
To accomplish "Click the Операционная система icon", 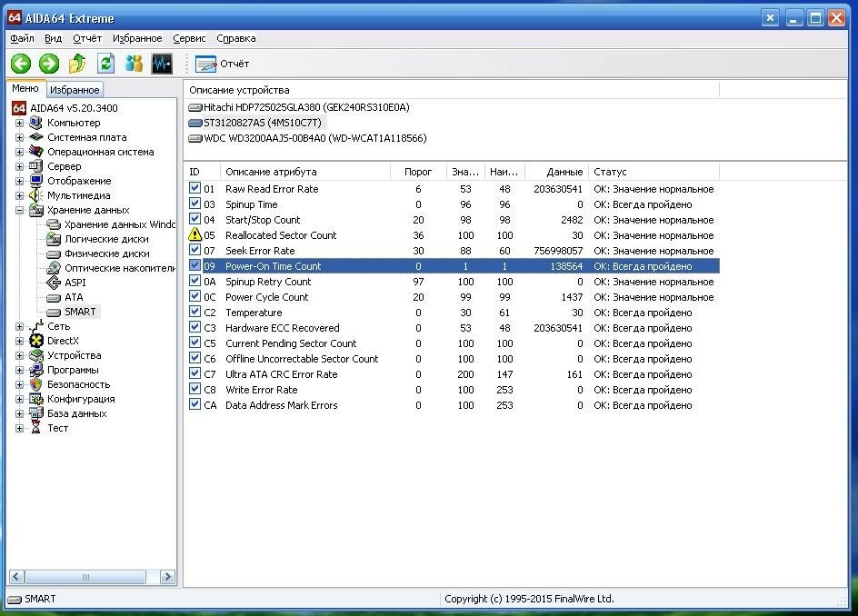I will click(x=36, y=152).
